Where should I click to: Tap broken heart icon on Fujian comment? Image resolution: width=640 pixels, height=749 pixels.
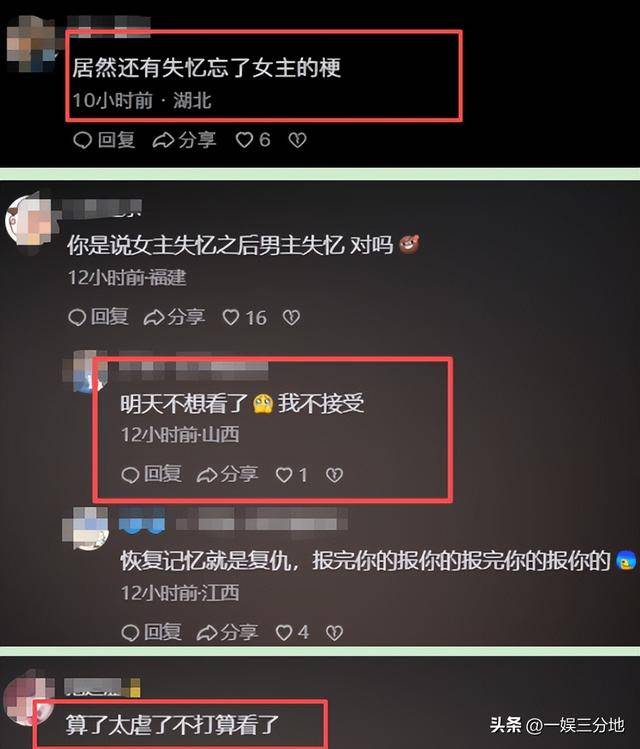pos(291,318)
